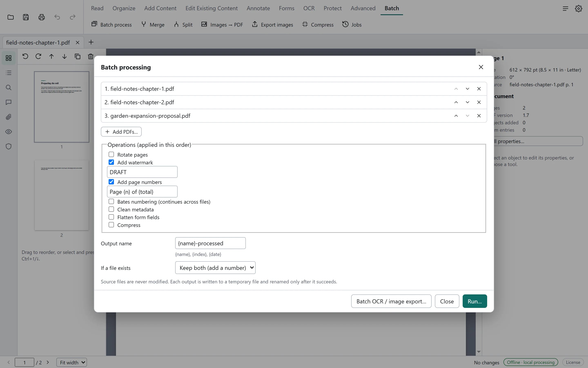This screenshot has height=368, width=588.
Task: Move garden-expansion-proposal.pdf up in list
Action: [456, 116]
